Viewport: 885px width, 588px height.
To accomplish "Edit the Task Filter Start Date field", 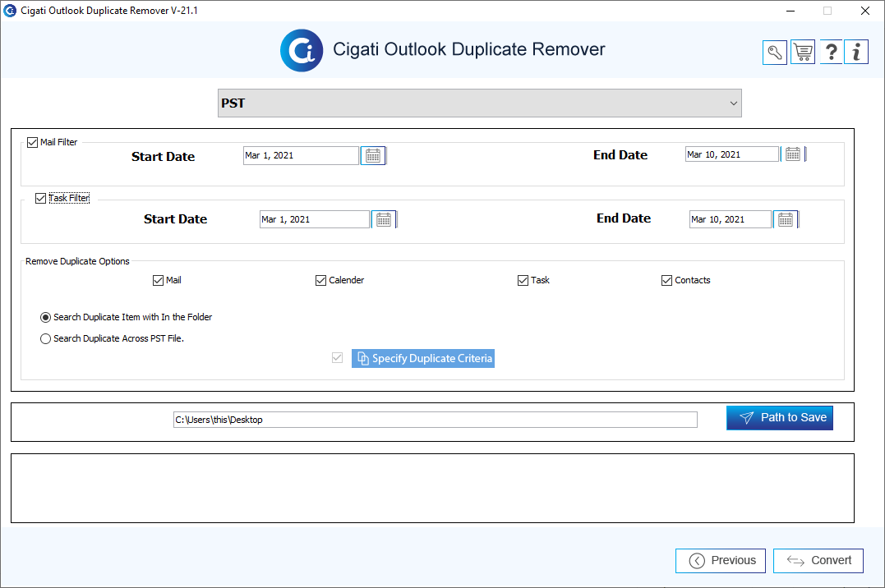I will [x=315, y=219].
